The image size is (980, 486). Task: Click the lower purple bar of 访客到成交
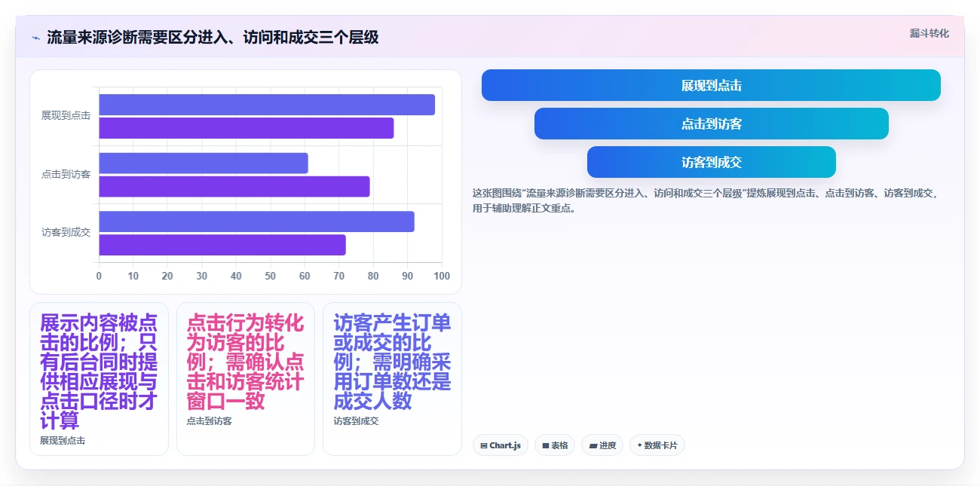(x=222, y=245)
